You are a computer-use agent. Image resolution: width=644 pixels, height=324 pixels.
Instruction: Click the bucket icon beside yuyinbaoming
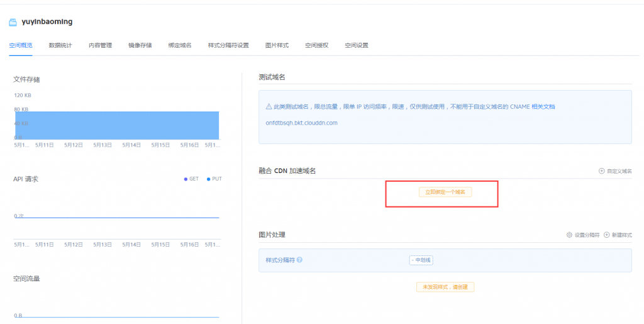[x=13, y=22]
